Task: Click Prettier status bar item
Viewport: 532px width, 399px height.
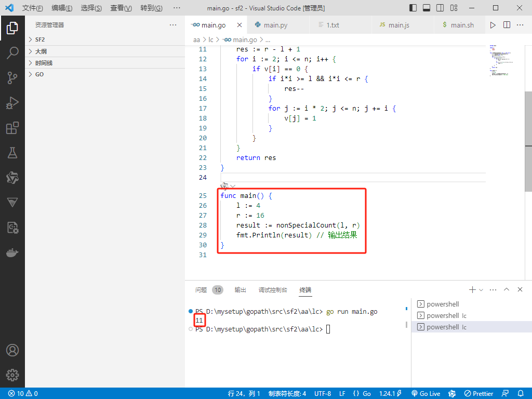Action: coord(478,394)
